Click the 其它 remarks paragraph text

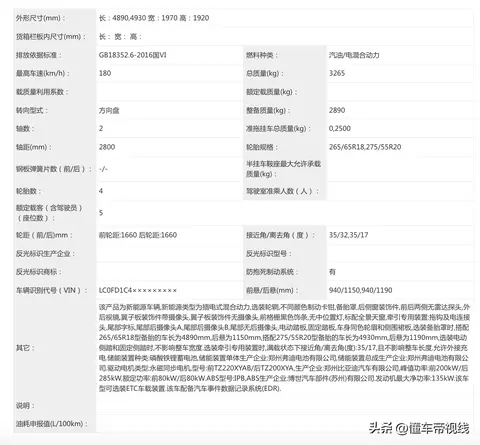284,348
